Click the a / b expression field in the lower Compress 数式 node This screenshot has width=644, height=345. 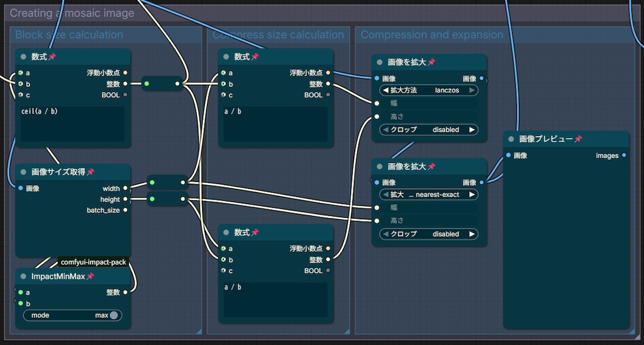(x=275, y=300)
